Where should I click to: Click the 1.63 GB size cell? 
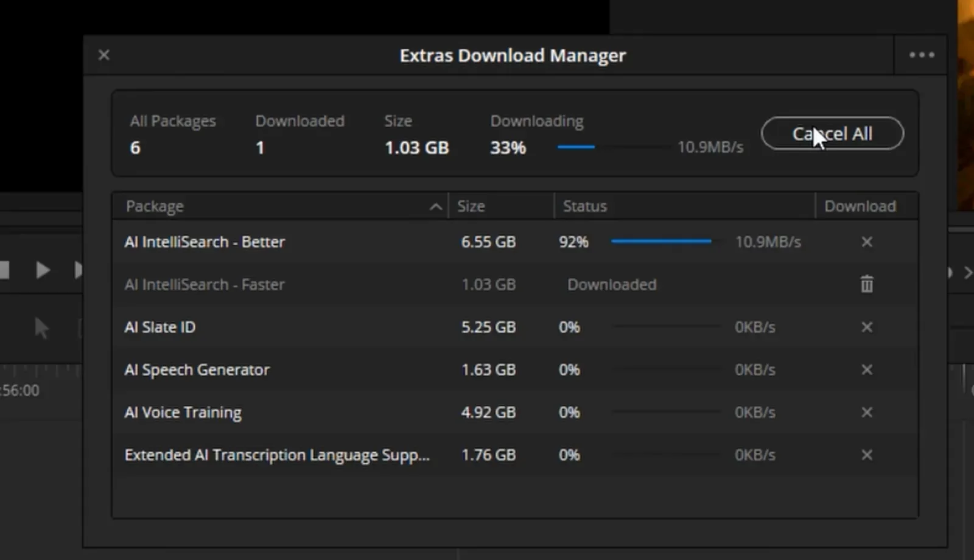point(488,369)
